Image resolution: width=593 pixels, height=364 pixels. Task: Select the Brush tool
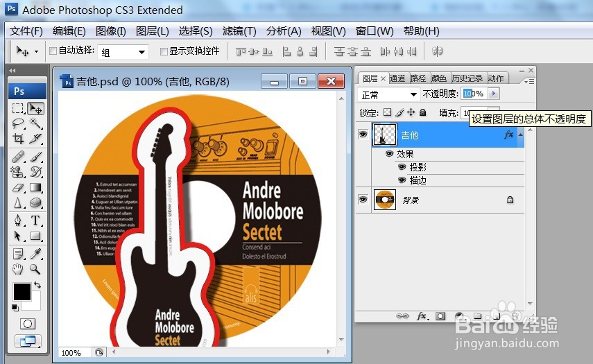click(x=36, y=157)
